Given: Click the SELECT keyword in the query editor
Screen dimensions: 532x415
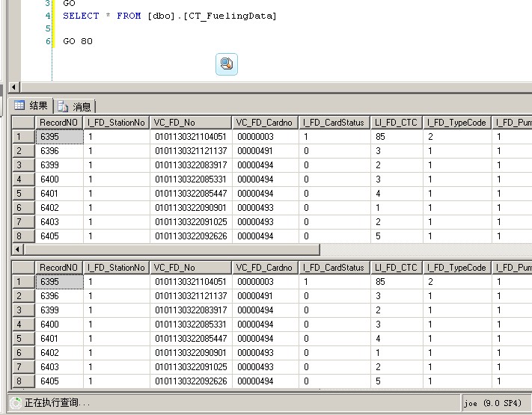Looking at the screenshot, I should coord(81,16).
